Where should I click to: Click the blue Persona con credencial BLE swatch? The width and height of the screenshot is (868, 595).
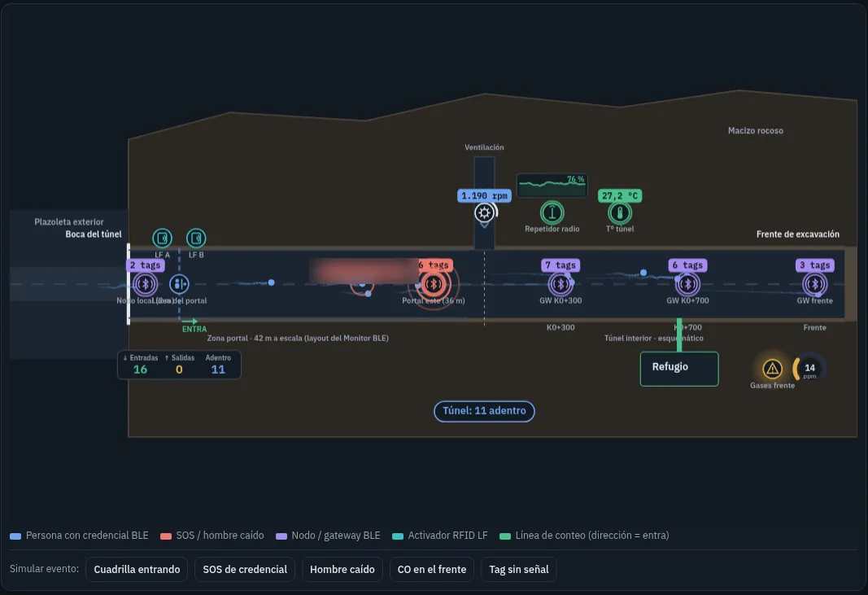click(15, 536)
